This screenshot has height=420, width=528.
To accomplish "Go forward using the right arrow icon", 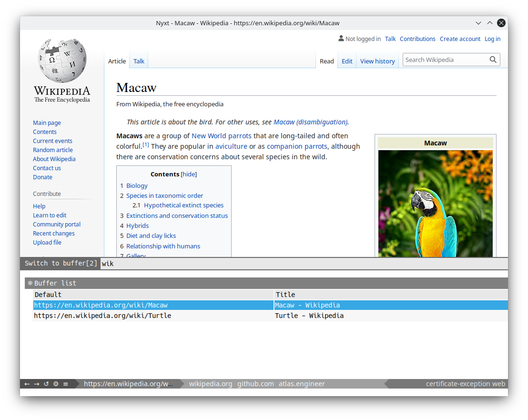I will (x=37, y=384).
